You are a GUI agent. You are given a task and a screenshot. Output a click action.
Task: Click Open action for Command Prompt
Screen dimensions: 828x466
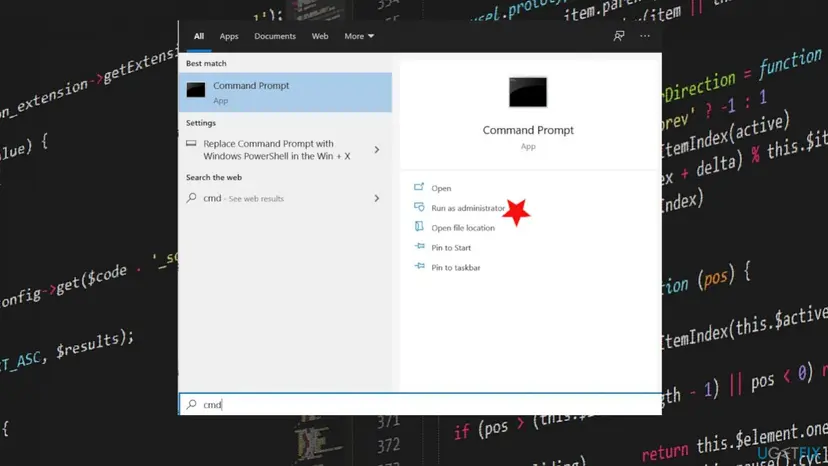[x=441, y=188]
